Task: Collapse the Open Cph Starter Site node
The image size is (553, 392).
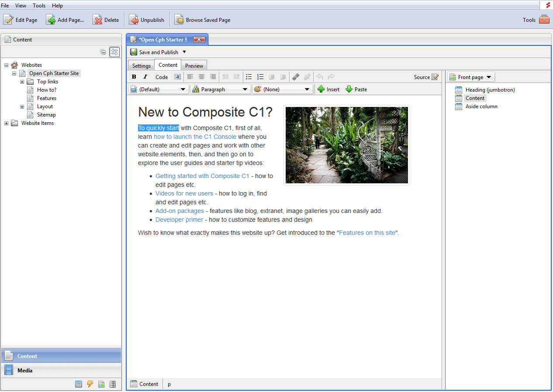Action: (14, 73)
